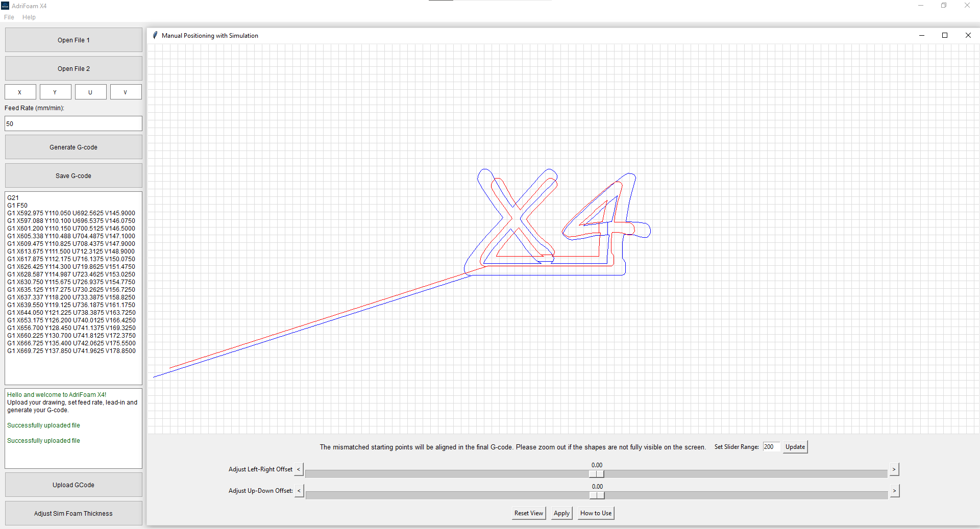Open the Help menu
Image resolution: width=980 pixels, height=529 pixels.
click(29, 17)
